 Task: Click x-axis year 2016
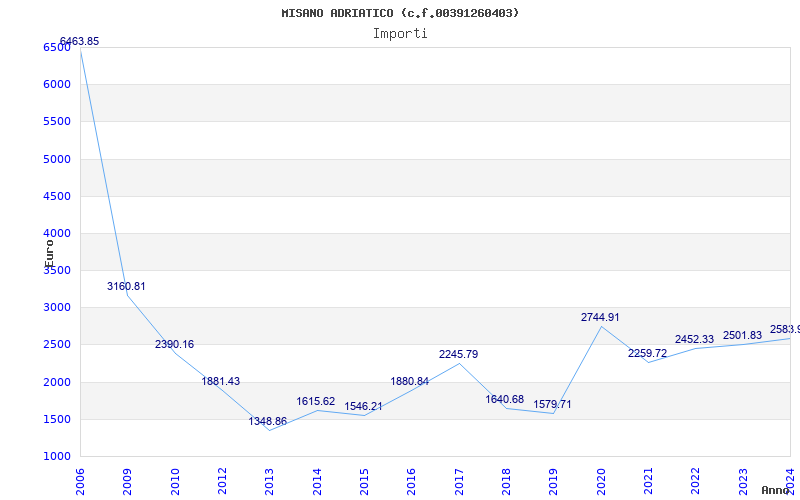point(411,482)
